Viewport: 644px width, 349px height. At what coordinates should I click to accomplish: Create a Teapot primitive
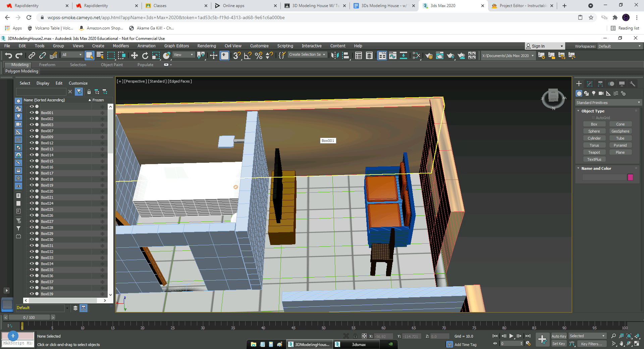pos(594,152)
